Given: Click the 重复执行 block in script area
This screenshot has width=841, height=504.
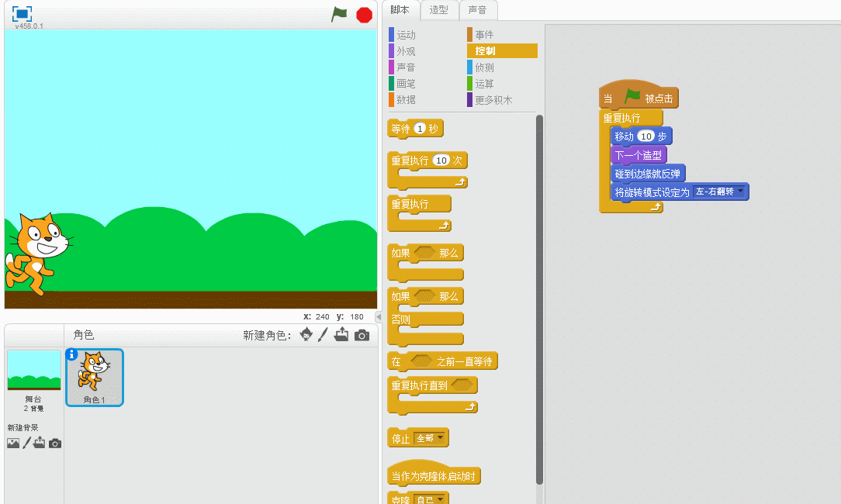Looking at the screenshot, I should (622, 118).
